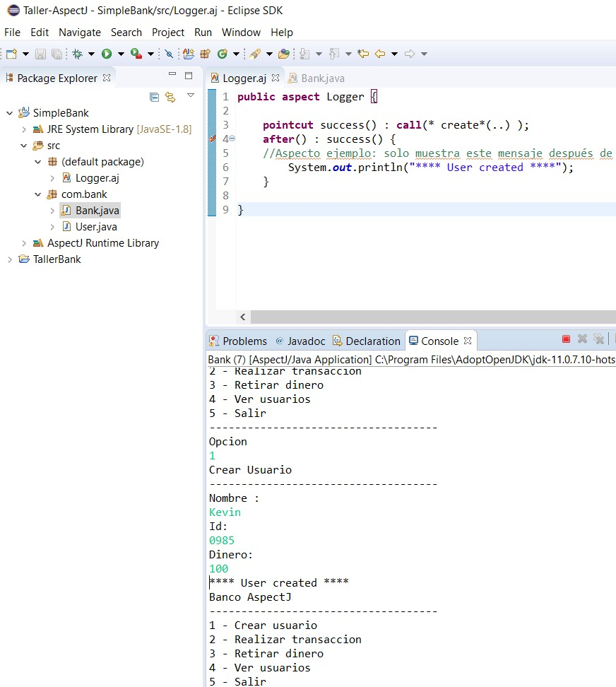This screenshot has width=616, height=687.
Task: Expand the User.java tree node
Action: [52, 227]
